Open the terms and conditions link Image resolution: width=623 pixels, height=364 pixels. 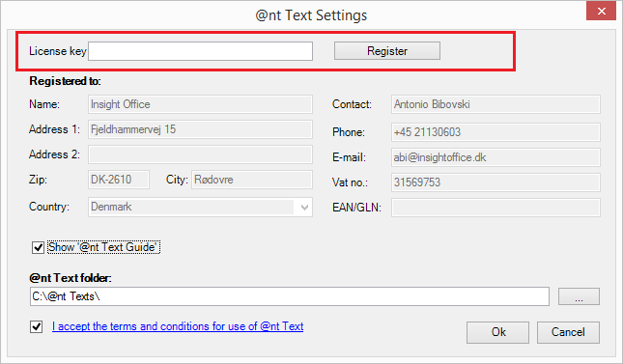(x=178, y=326)
